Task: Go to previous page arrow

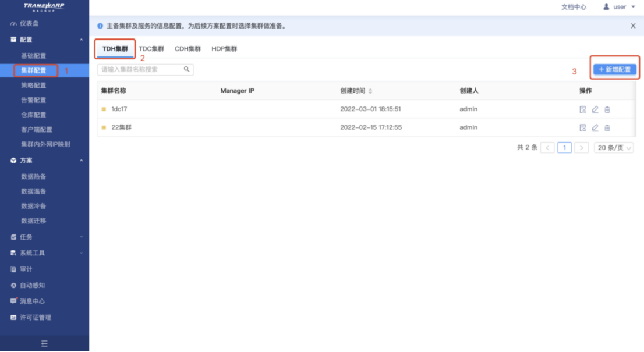Action: point(547,148)
